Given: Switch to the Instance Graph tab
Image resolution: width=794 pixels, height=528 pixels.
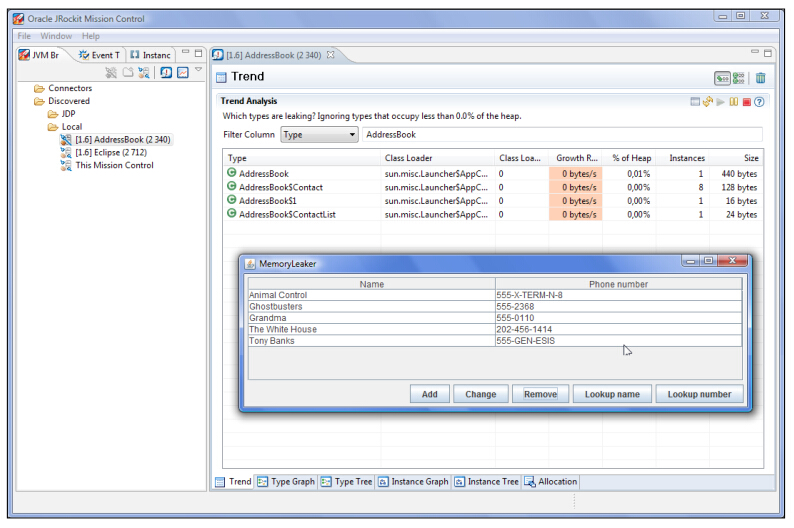Looking at the screenshot, I should (414, 481).
